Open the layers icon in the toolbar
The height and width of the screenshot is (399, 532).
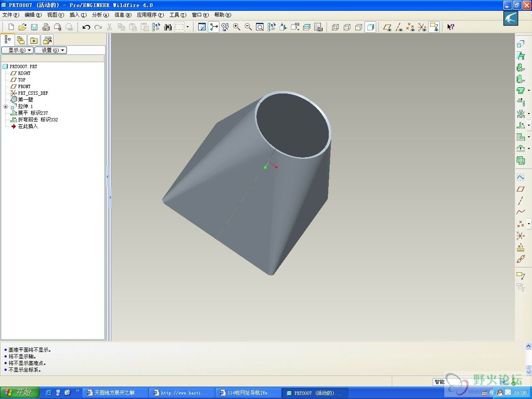(x=307, y=27)
